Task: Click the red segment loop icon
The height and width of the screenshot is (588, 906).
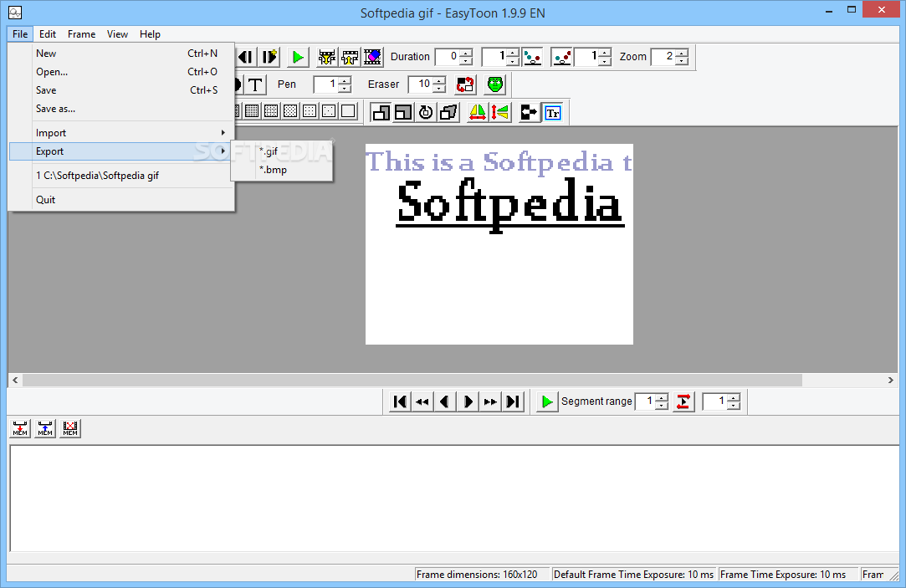Action: (683, 401)
